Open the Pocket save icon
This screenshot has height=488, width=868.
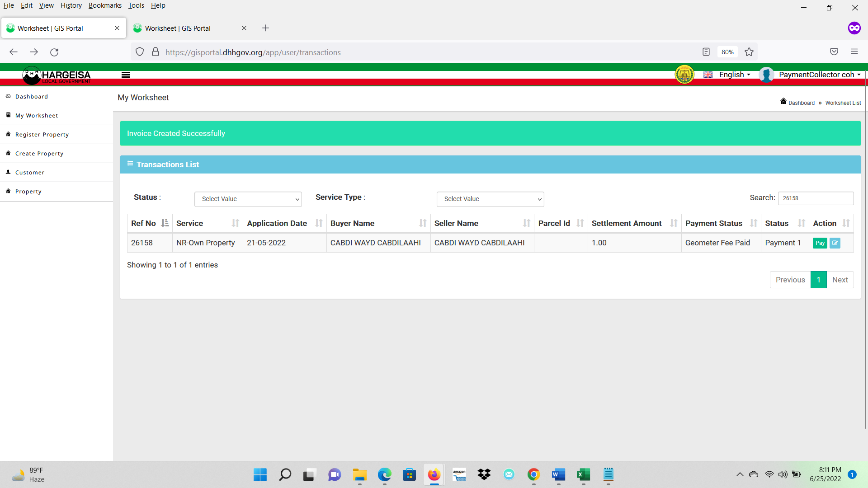point(834,52)
